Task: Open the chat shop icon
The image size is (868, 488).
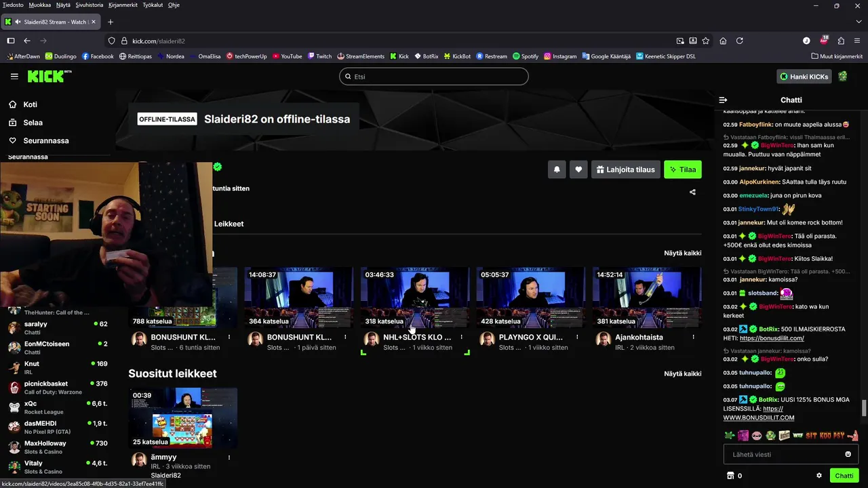Action: click(x=730, y=476)
